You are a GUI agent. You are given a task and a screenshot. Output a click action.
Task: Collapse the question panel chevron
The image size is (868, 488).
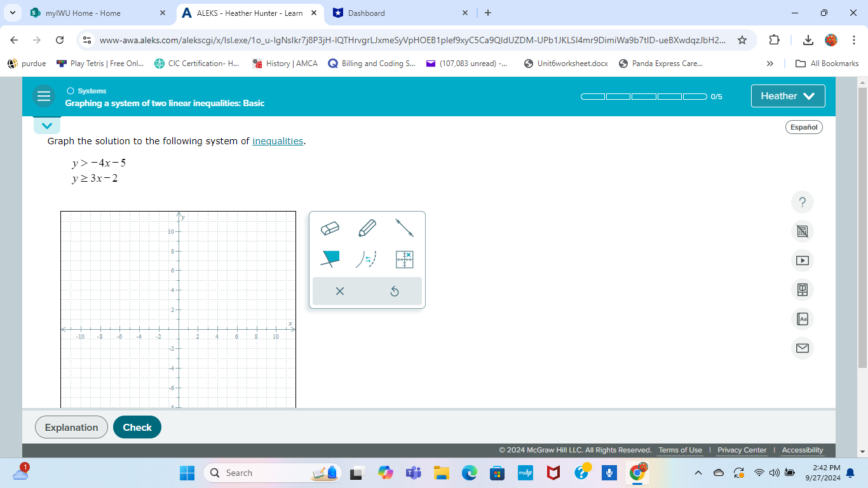[x=47, y=125]
